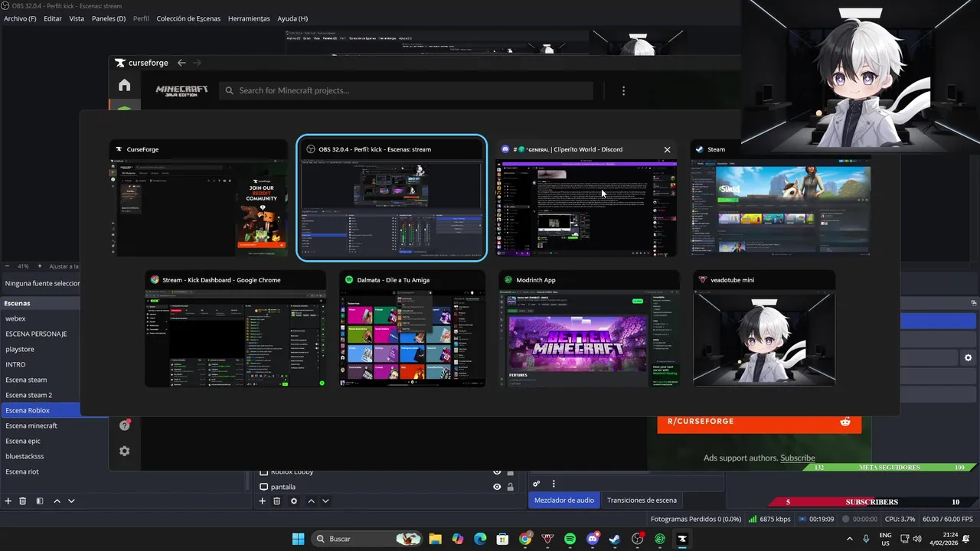Switch to CurseForge window thumbnail
This screenshot has width=980, height=551.
point(198,198)
